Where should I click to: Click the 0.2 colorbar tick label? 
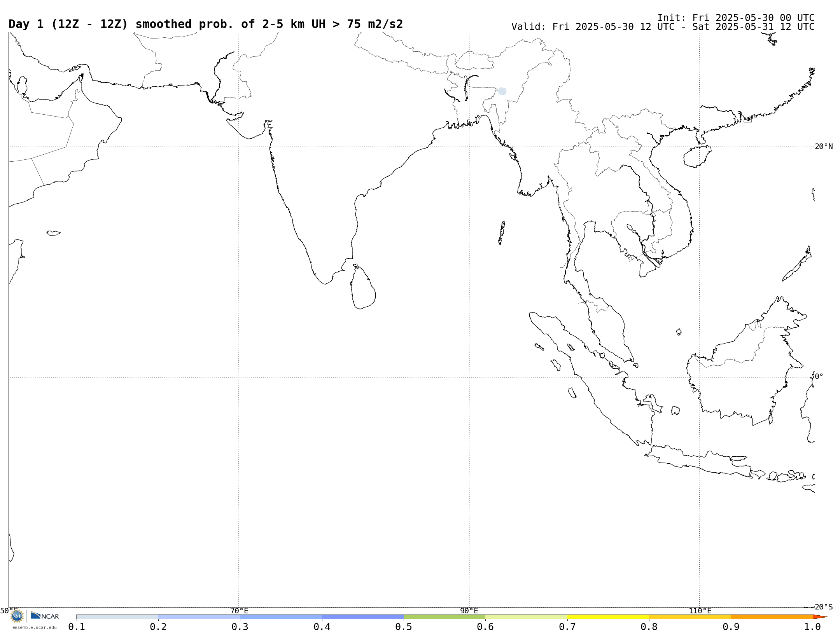click(158, 627)
